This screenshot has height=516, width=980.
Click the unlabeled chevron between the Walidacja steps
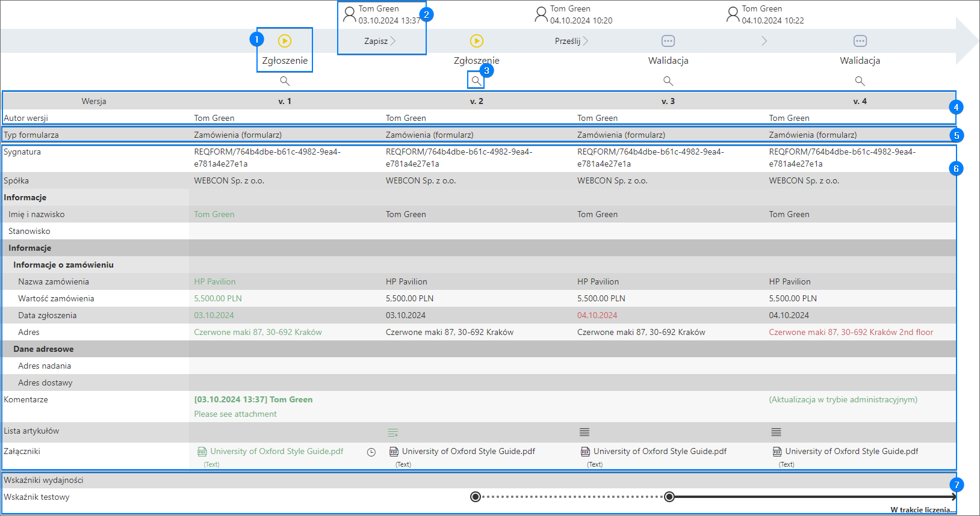click(x=764, y=41)
